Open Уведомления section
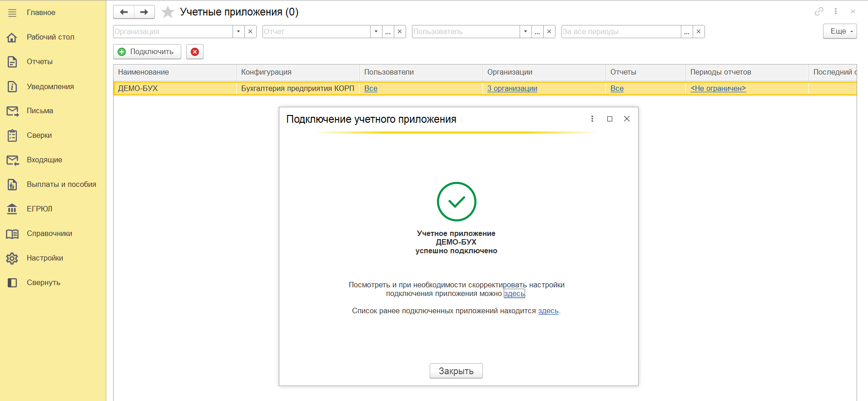Image resolution: width=868 pixels, height=401 pixels. click(50, 86)
